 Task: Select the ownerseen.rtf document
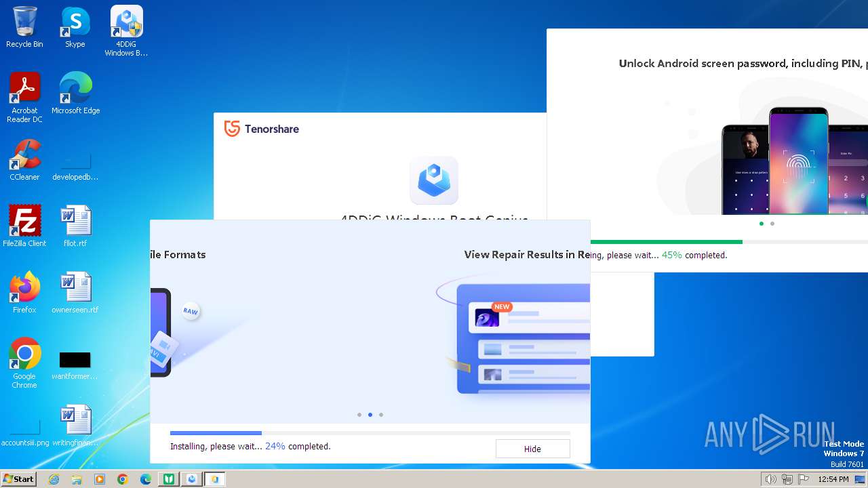pyautogui.click(x=75, y=293)
